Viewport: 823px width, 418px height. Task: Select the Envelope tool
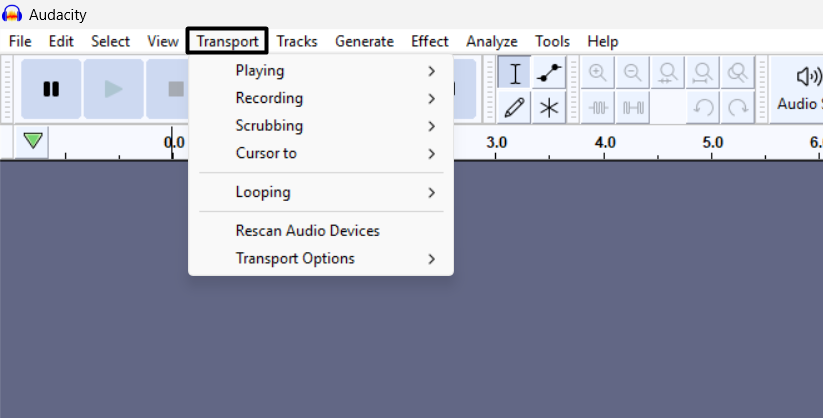(549, 73)
